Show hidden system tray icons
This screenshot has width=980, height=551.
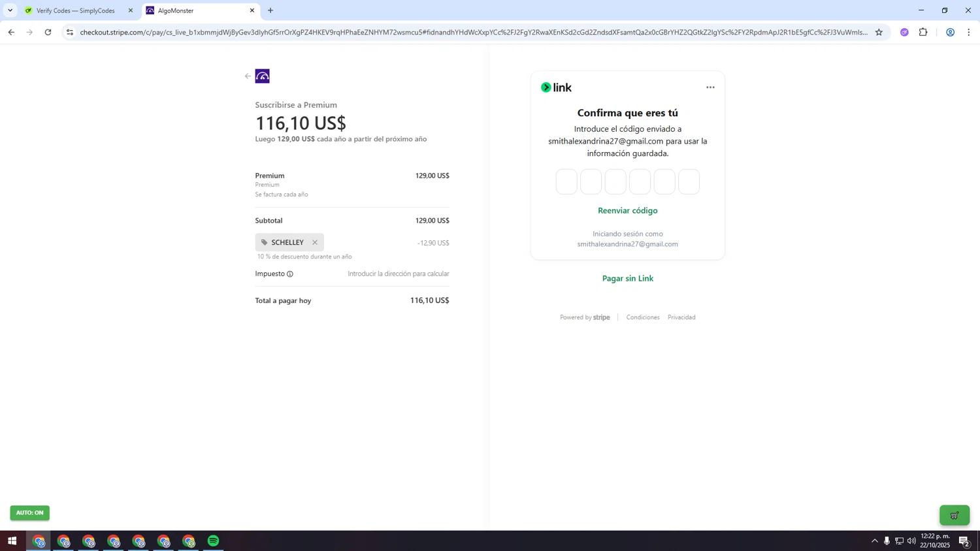point(875,541)
